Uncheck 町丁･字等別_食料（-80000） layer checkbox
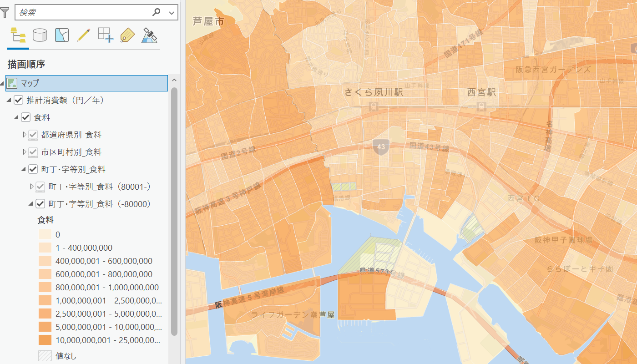Image resolution: width=637 pixels, height=364 pixels. (x=40, y=204)
